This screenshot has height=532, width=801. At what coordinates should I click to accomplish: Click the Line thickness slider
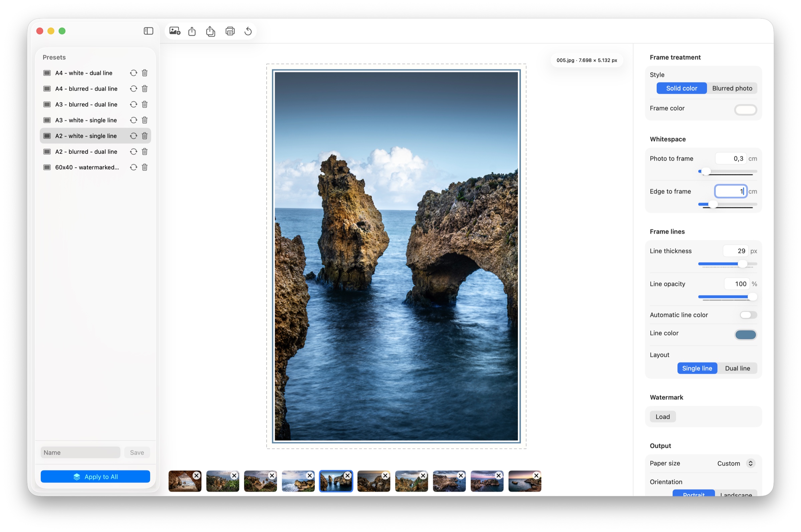point(727,264)
